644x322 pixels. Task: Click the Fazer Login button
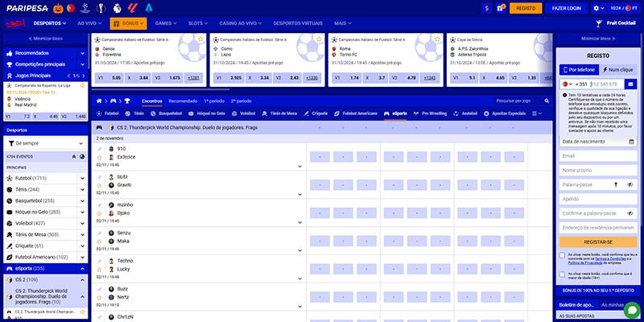pos(567,8)
